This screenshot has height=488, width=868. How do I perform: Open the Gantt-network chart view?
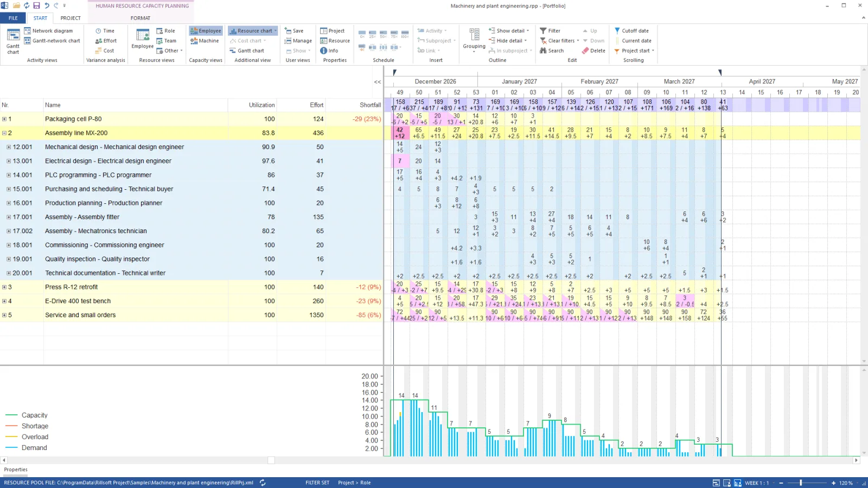pos(52,41)
